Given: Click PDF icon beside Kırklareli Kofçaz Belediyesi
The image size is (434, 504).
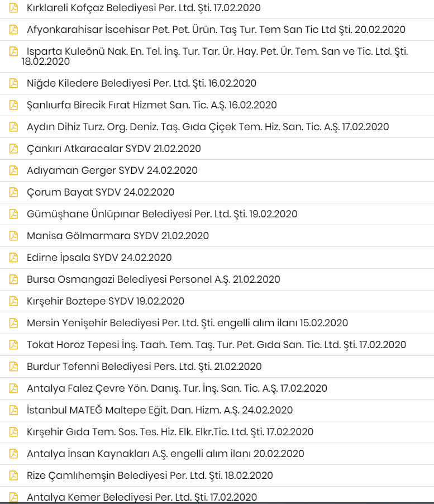Looking at the screenshot, I should [x=13, y=8].
